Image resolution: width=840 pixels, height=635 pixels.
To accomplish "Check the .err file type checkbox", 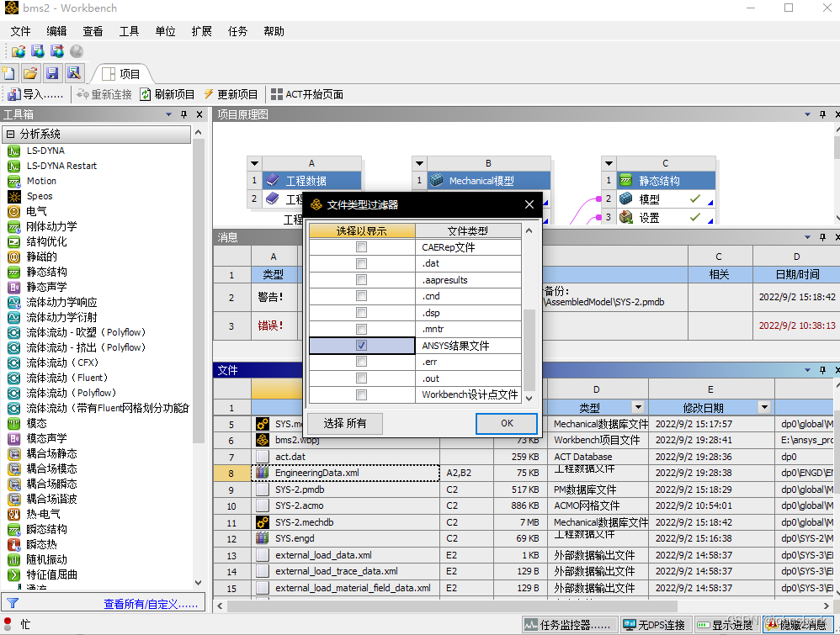I will 361,362.
